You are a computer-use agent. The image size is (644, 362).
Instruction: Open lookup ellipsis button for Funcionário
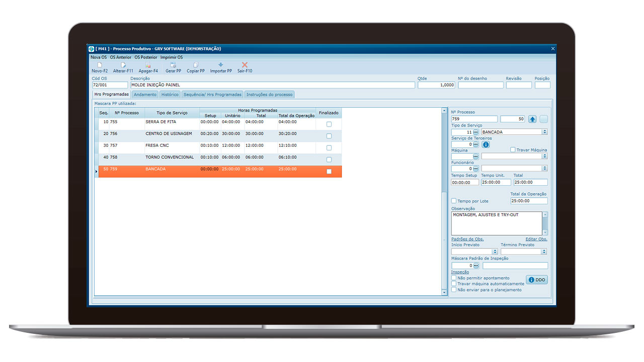(x=476, y=168)
